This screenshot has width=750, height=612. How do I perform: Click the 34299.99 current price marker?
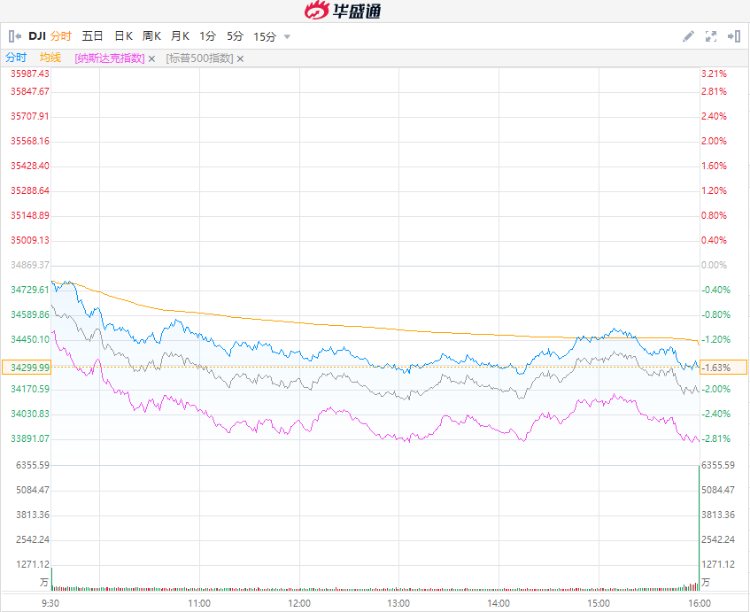point(30,367)
